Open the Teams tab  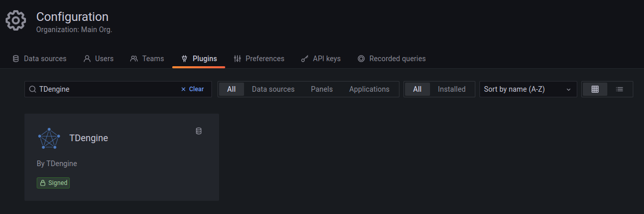(147, 59)
